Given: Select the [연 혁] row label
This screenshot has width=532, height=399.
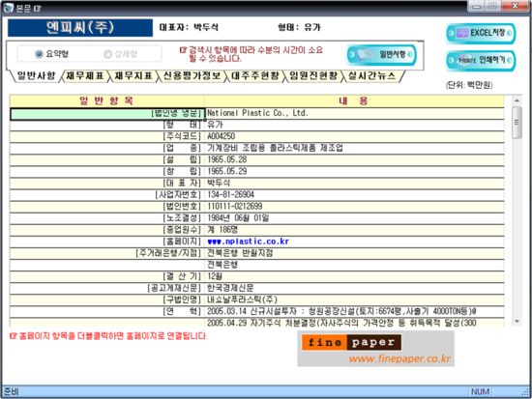Looking at the screenshot, I should click(182, 311).
